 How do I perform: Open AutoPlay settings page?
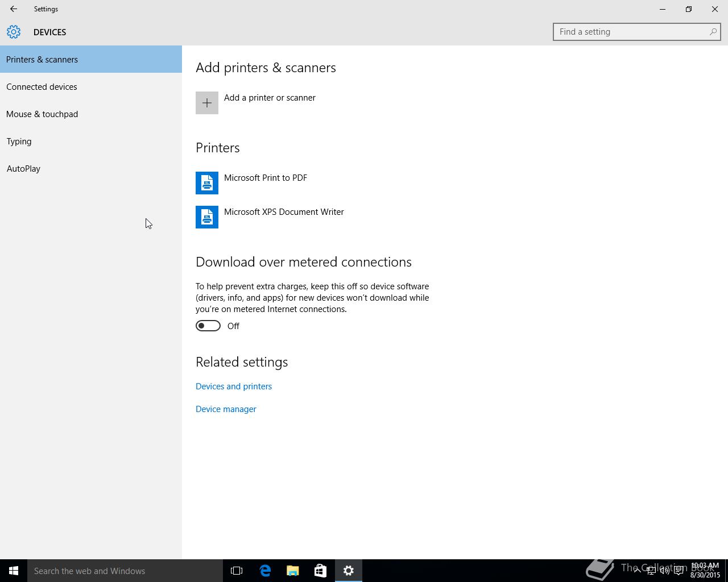91,168
